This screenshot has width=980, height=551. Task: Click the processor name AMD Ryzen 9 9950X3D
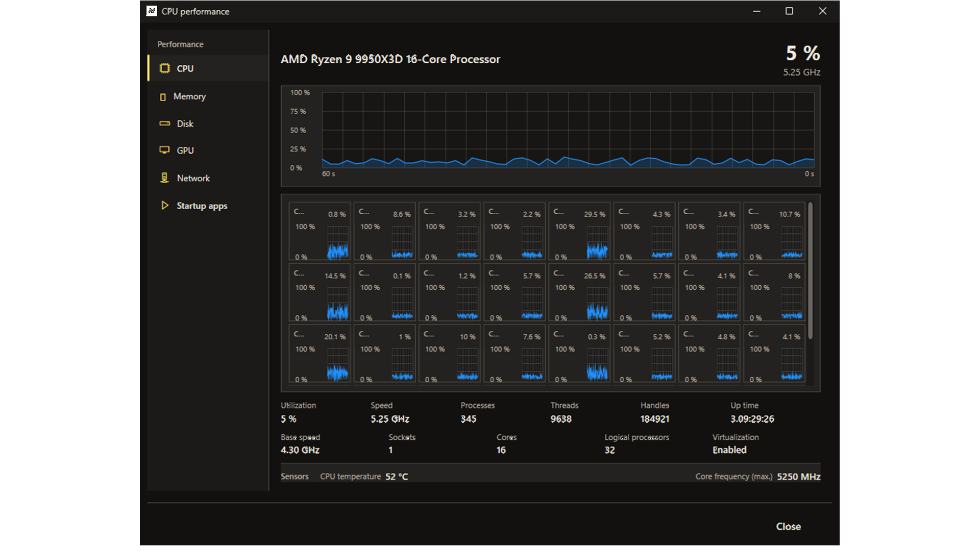pos(390,59)
